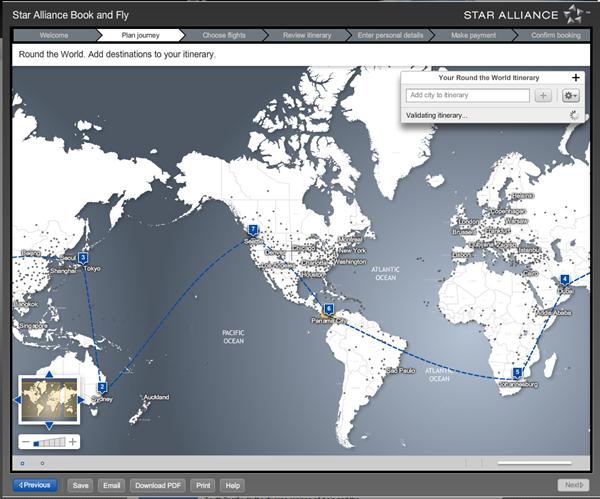The height and width of the screenshot is (499, 600).
Task: Click the Email button
Action: pos(111,486)
